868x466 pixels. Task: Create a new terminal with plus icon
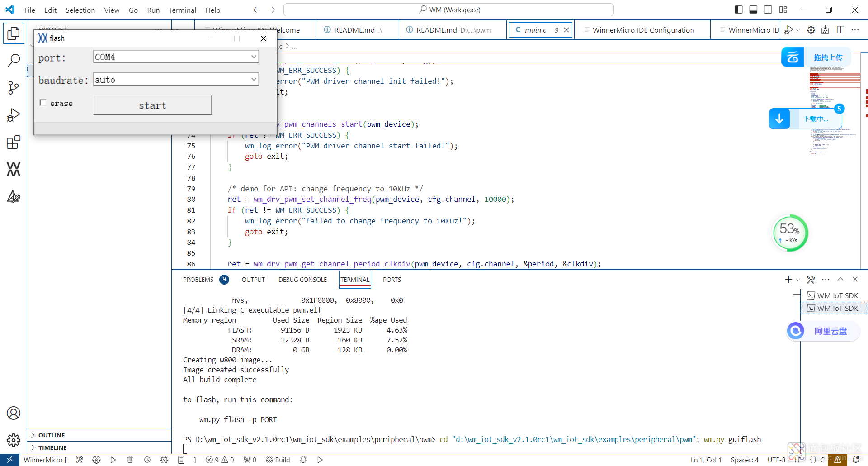[788, 280]
